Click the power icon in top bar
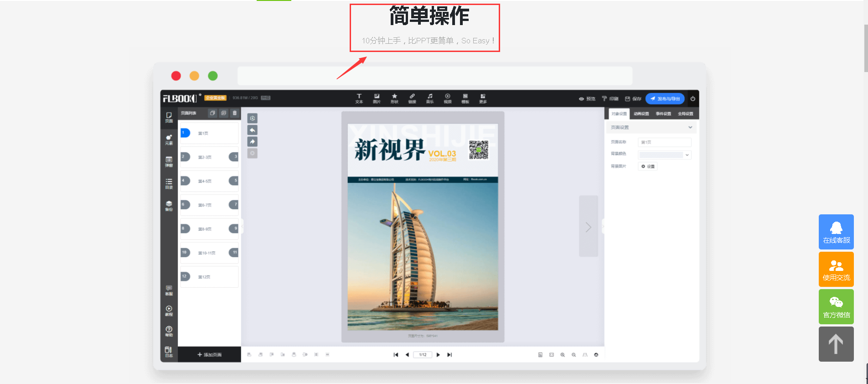This screenshot has height=384, width=868. pyautogui.click(x=692, y=99)
